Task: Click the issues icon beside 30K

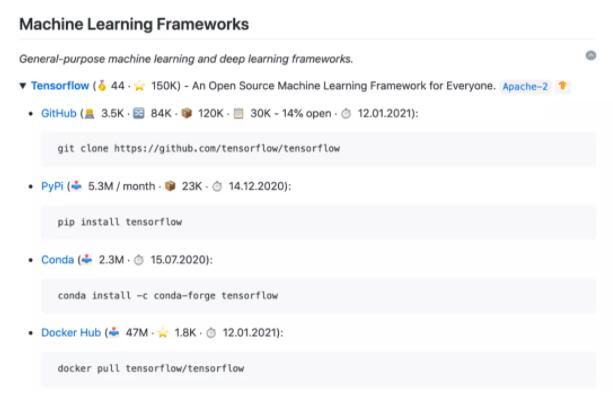Action: 238,113
